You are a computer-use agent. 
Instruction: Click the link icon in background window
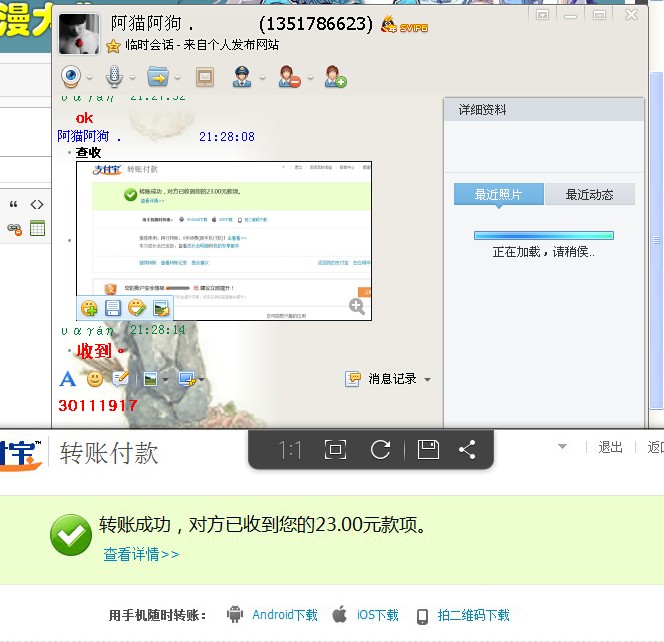tap(15, 229)
